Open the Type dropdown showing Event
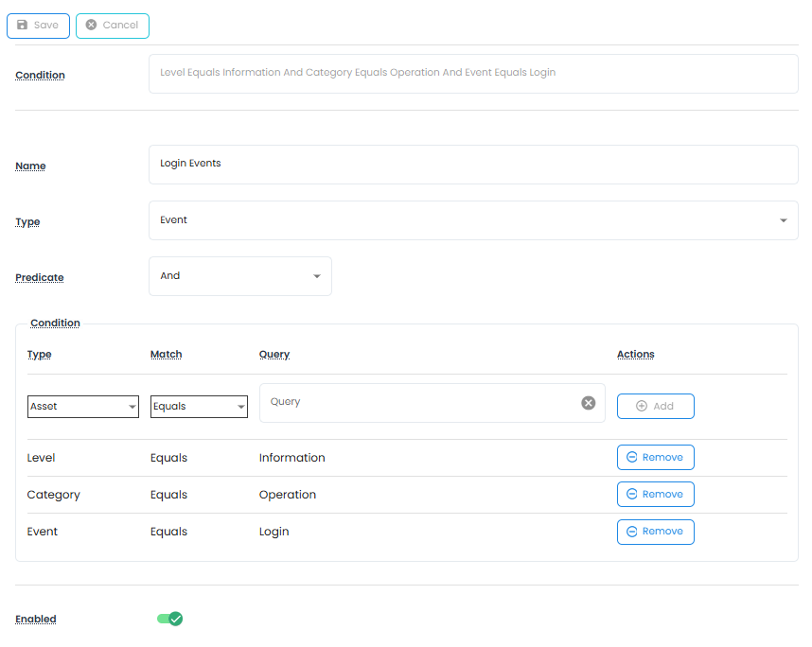The image size is (812, 647). tap(473, 220)
